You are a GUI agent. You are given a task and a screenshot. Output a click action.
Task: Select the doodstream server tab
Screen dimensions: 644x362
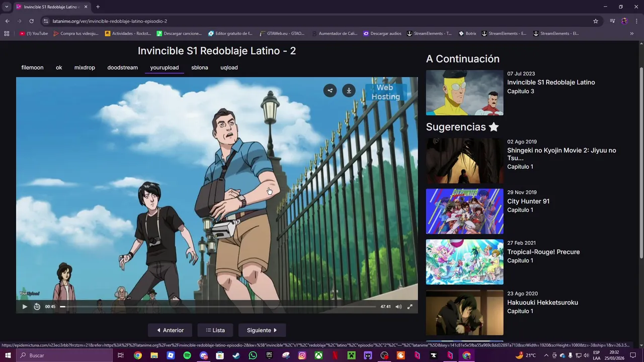(122, 67)
